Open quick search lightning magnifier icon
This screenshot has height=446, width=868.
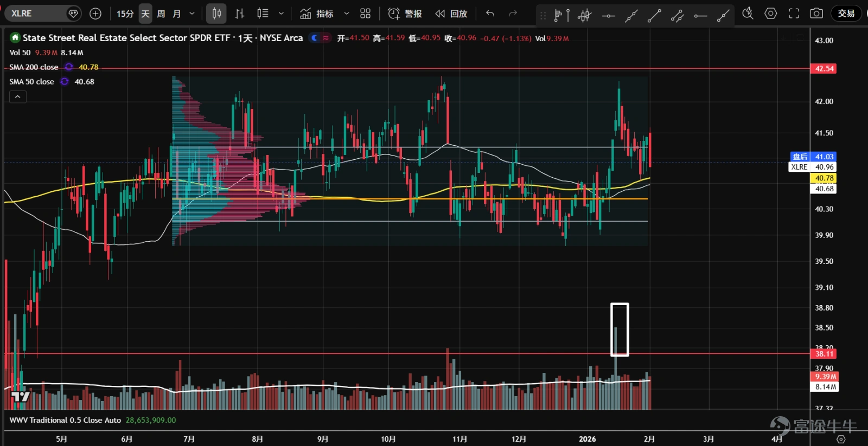[x=748, y=14]
